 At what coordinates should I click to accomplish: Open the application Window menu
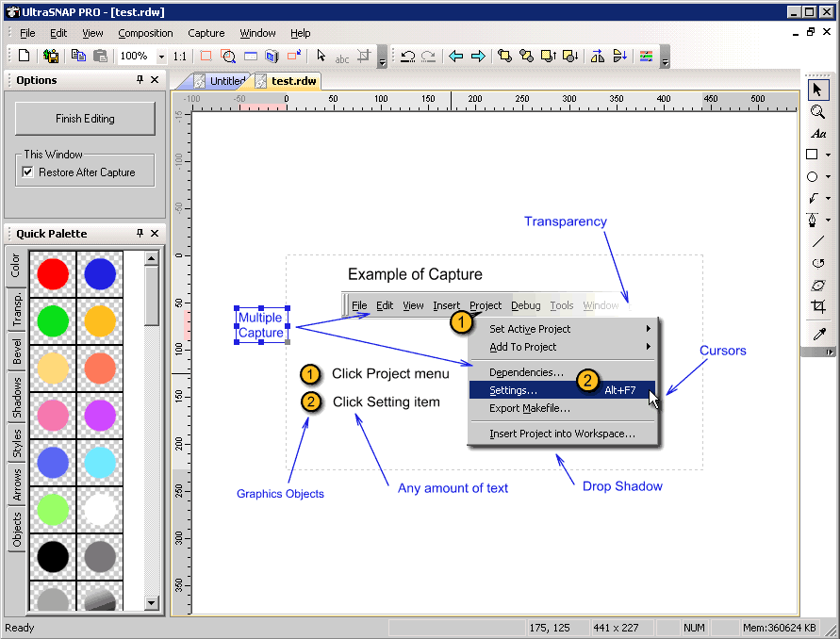(257, 33)
